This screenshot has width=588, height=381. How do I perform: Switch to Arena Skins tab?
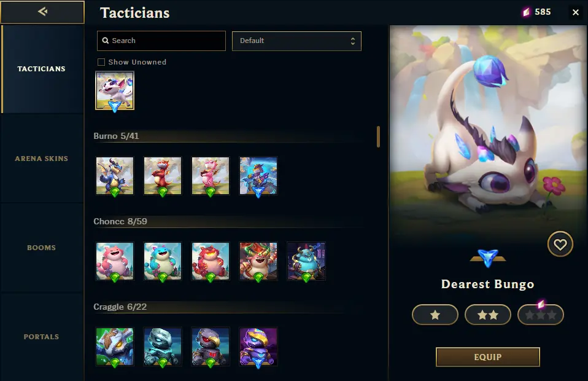pos(42,159)
